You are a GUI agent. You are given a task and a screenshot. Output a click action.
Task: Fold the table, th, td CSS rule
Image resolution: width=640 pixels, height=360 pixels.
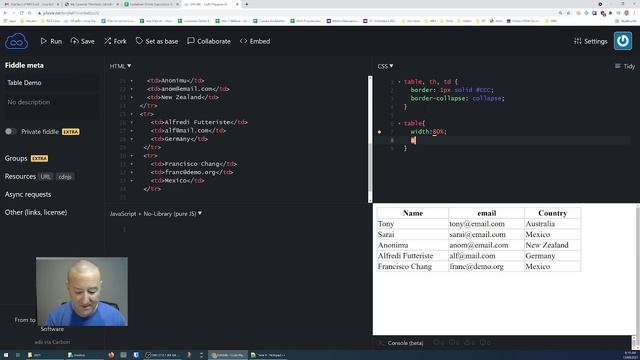[399, 82]
